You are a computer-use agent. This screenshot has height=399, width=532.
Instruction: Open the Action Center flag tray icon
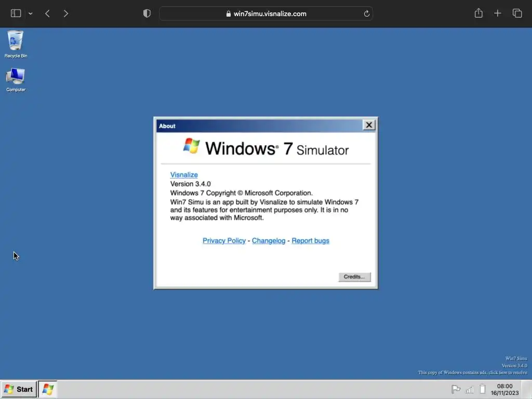(x=456, y=389)
